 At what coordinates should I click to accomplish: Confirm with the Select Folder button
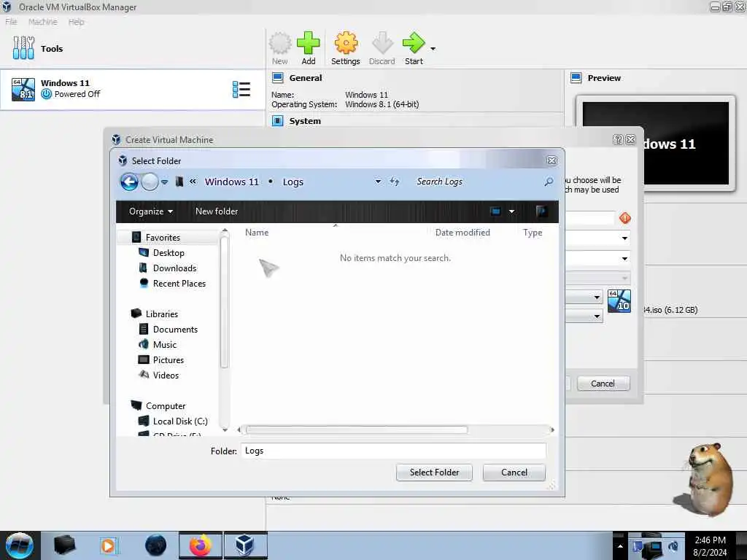[x=434, y=472]
